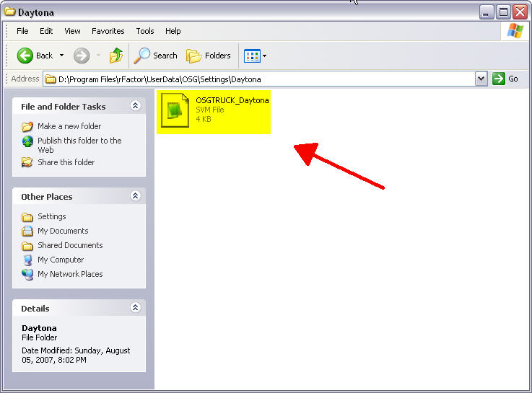Click Publish this folder to the Web
532x393 pixels.
point(79,145)
